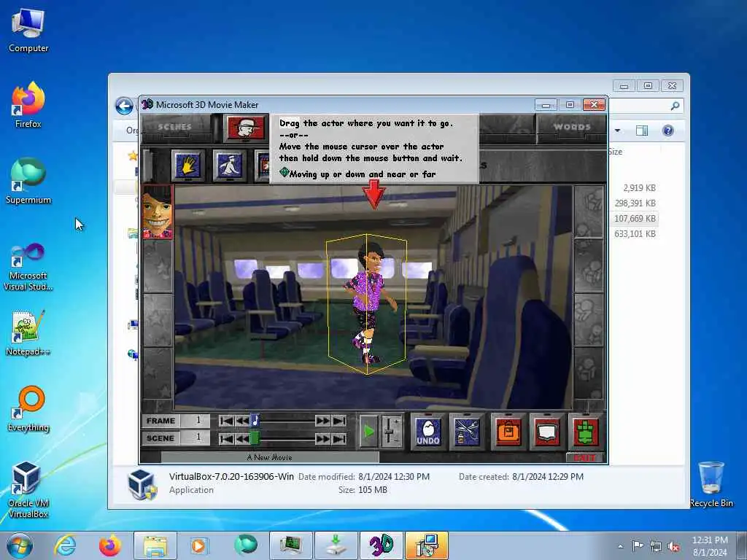Click the grayed-out star actor slot below portrait
The height and width of the screenshot is (560, 747).
pos(158,265)
